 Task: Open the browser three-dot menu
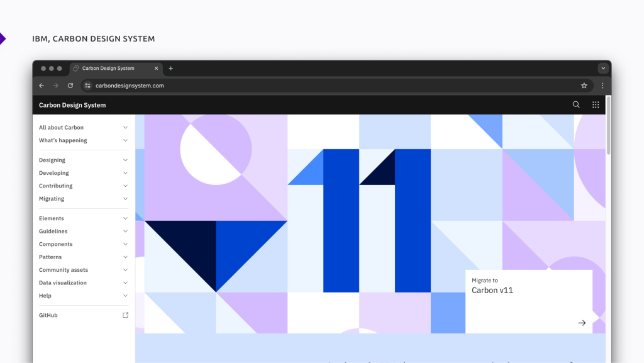pyautogui.click(x=602, y=86)
